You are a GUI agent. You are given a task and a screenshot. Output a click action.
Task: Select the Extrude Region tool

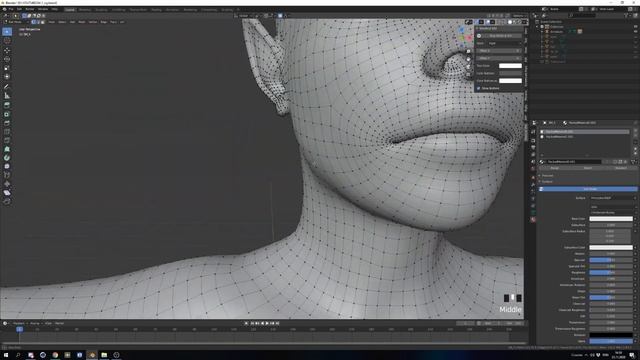click(7, 105)
